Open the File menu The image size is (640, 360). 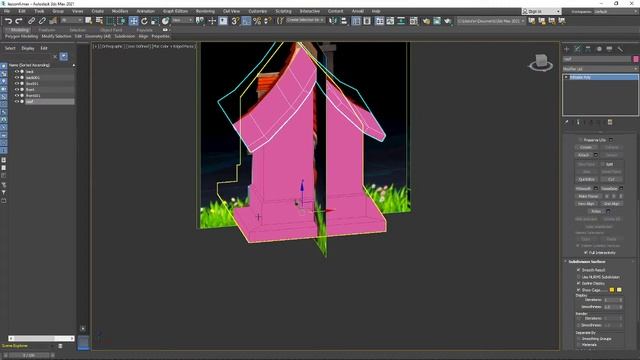click(7, 11)
